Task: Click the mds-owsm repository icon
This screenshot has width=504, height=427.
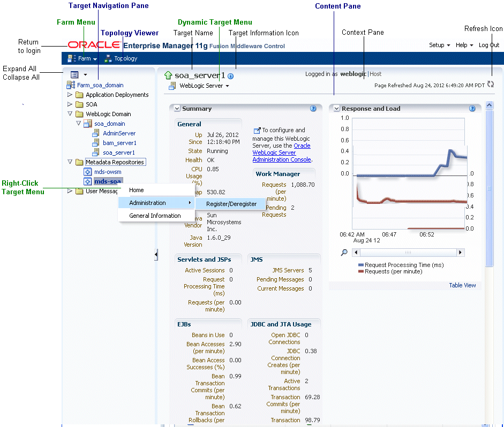Action: pos(87,172)
